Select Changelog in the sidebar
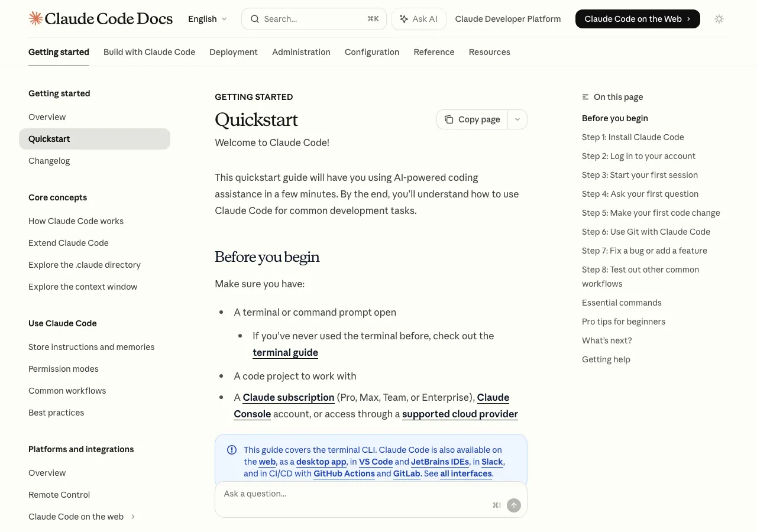 (x=49, y=161)
